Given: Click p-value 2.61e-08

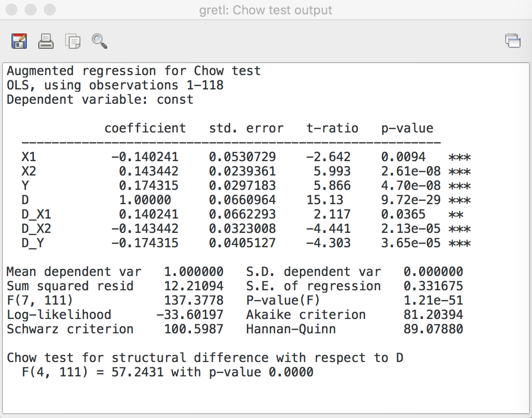Looking at the screenshot, I should [x=411, y=171].
